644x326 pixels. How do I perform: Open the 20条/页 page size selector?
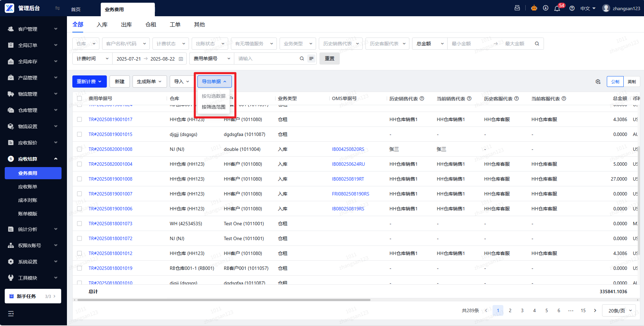(x=619, y=310)
